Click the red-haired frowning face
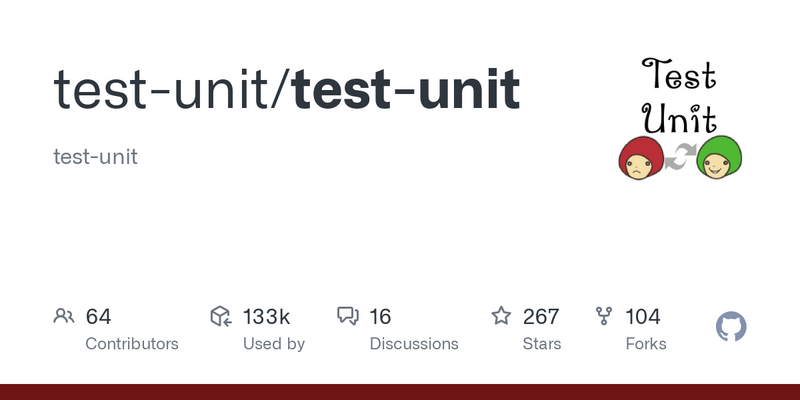800x400 pixels. (x=641, y=158)
